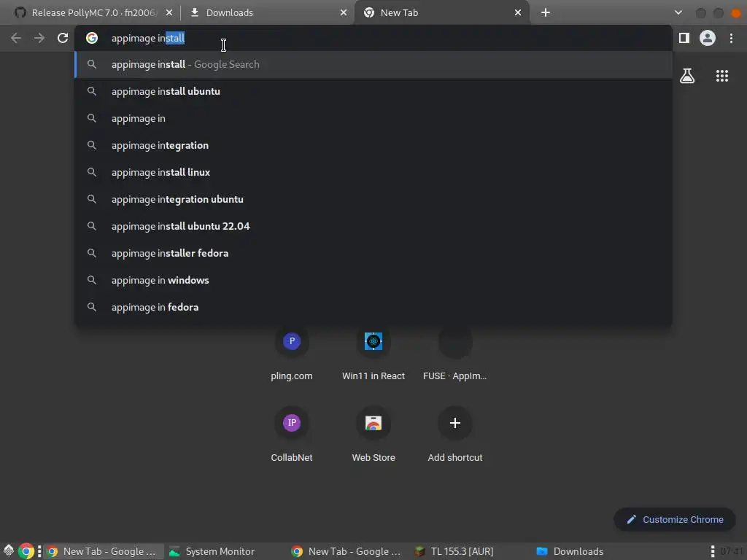The height and width of the screenshot is (560, 747).
Task: Click the Add shortcut button
Action: click(x=455, y=435)
